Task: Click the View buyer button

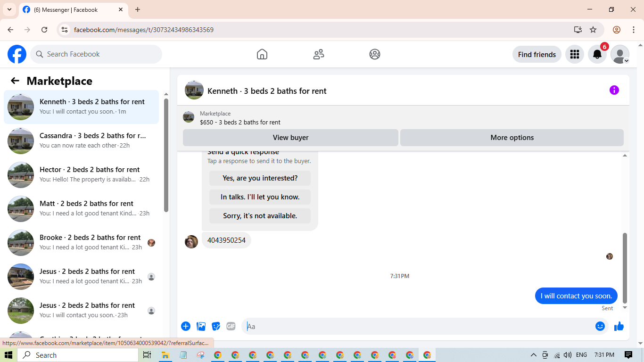Action: point(290,138)
